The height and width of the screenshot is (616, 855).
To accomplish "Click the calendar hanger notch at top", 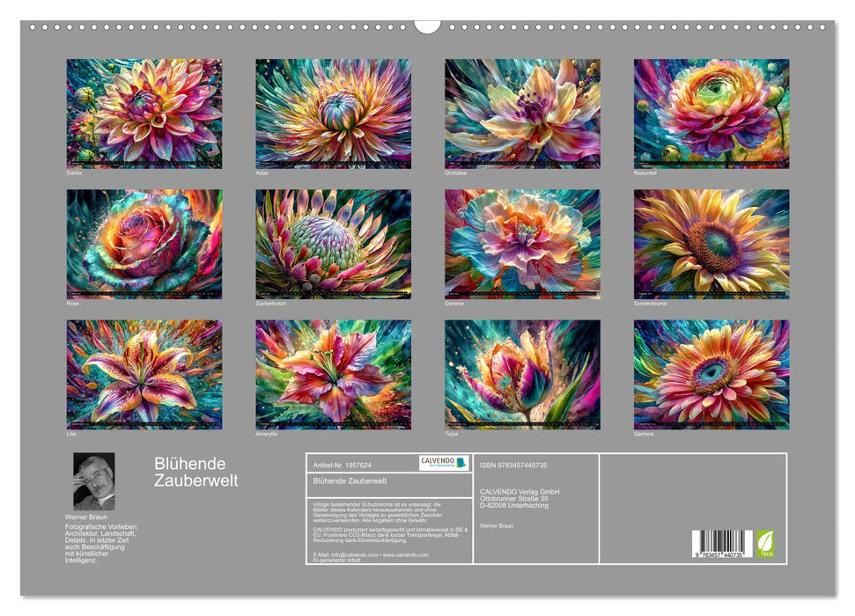I will coord(427,26).
